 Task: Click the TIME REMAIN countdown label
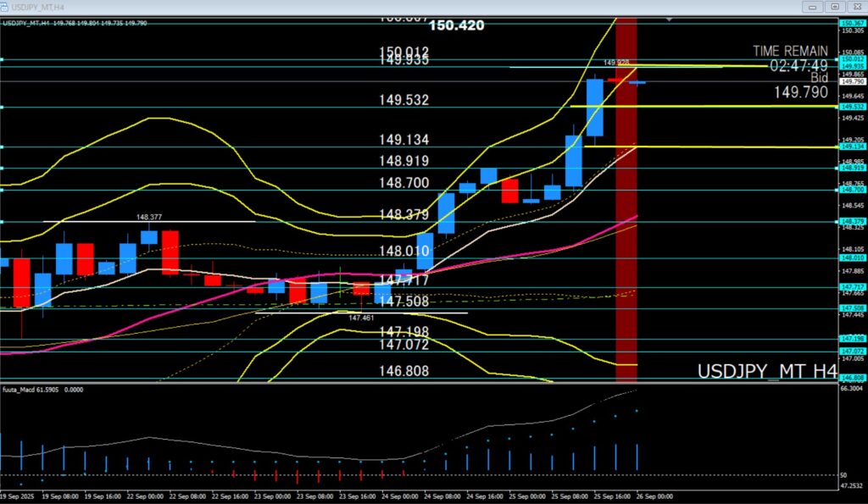point(790,51)
